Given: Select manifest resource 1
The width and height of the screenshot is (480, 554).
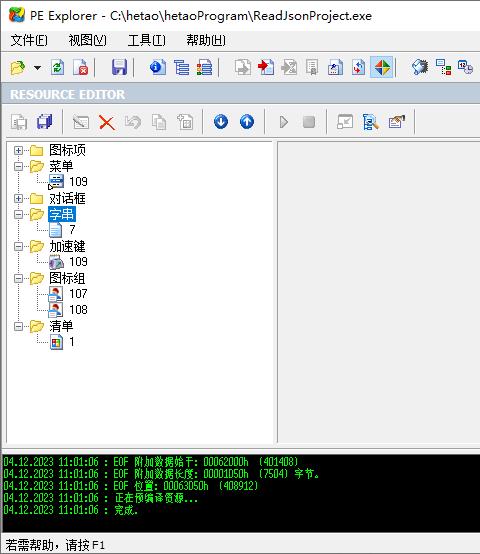Looking at the screenshot, I should click(x=72, y=342).
